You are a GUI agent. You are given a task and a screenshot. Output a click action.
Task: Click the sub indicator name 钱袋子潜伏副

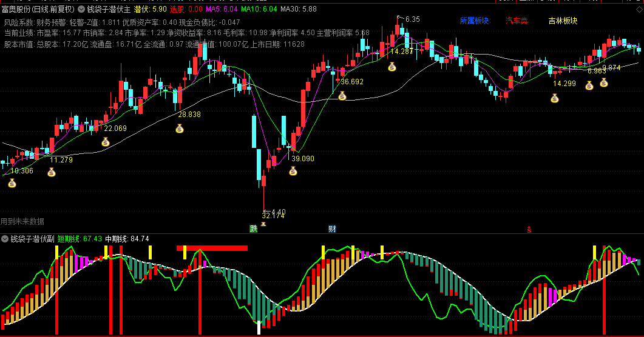tap(32, 239)
